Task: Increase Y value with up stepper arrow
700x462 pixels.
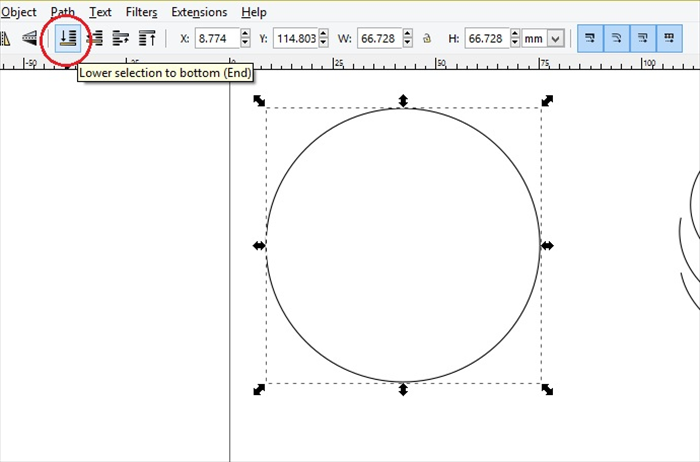Action: [x=324, y=34]
